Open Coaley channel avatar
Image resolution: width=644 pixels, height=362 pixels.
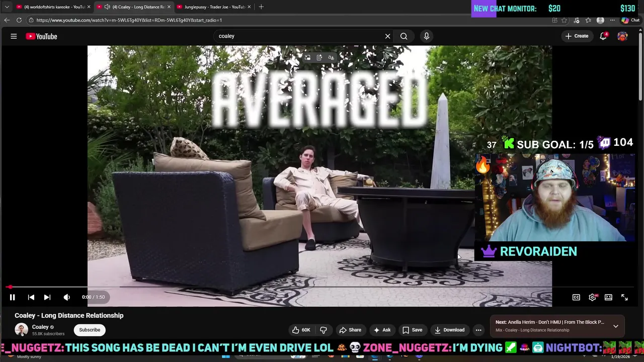[x=21, y=330]
